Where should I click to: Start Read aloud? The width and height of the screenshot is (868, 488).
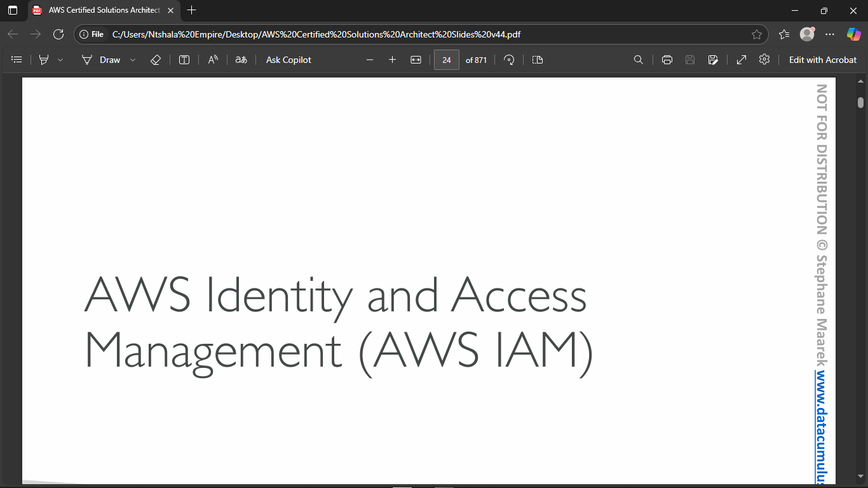[213, 60]
